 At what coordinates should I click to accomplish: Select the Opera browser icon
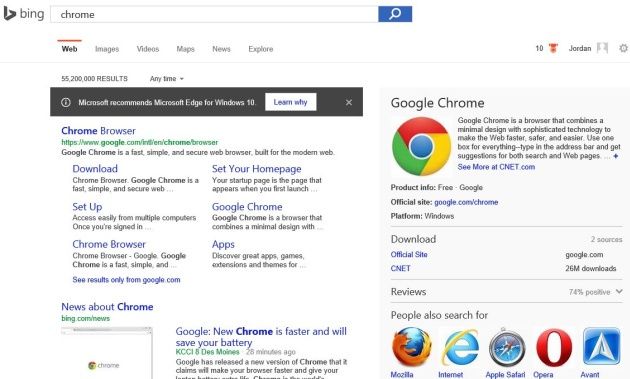coord(554,347)
